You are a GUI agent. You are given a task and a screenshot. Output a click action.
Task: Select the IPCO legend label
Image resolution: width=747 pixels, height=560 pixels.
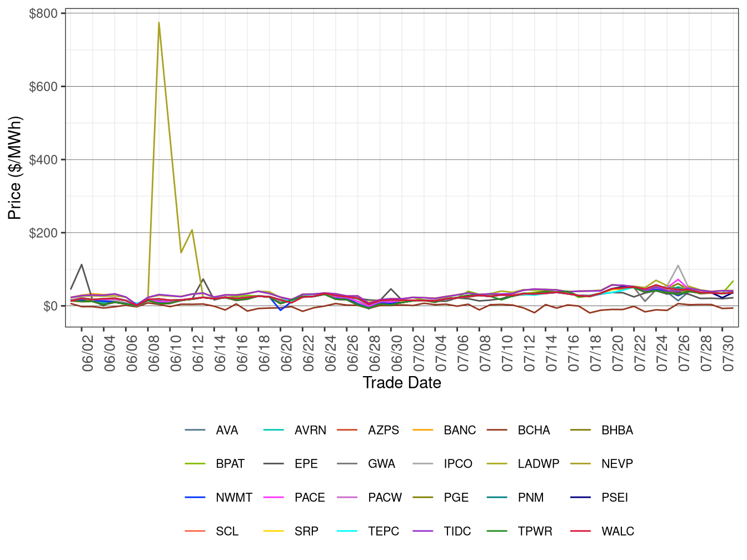458,464
